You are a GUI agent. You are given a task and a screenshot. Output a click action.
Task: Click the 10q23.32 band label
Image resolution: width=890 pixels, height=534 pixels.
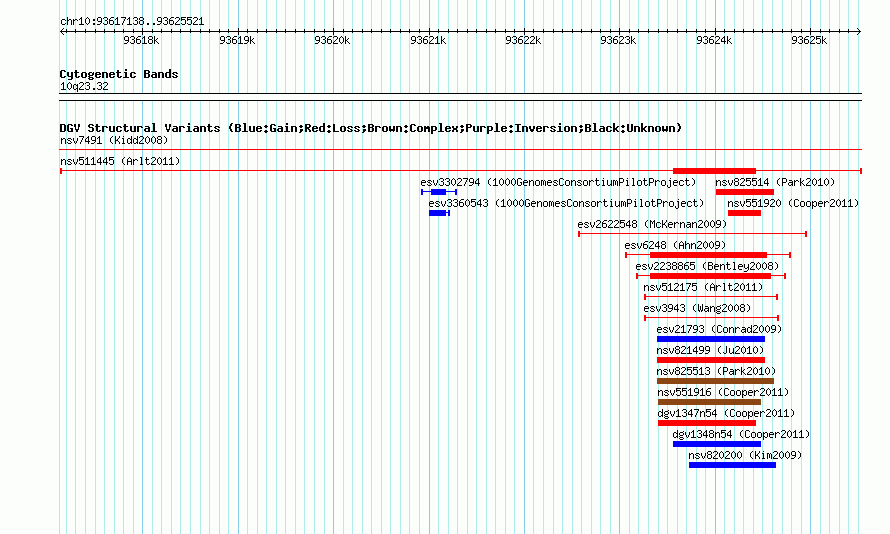click(x=84, y=86)
